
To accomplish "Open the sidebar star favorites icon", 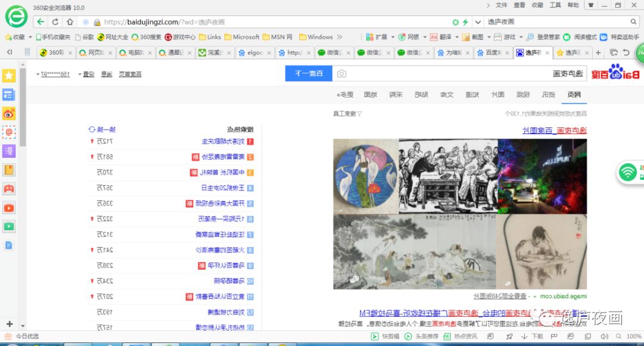I will click(x=8, y=76).
